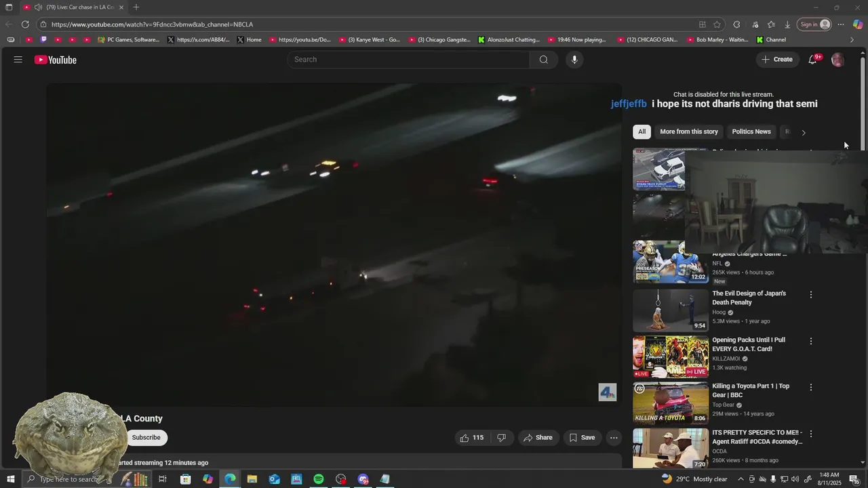Add page to favorites star icon
868x488 pixels.
coord(717,24)
